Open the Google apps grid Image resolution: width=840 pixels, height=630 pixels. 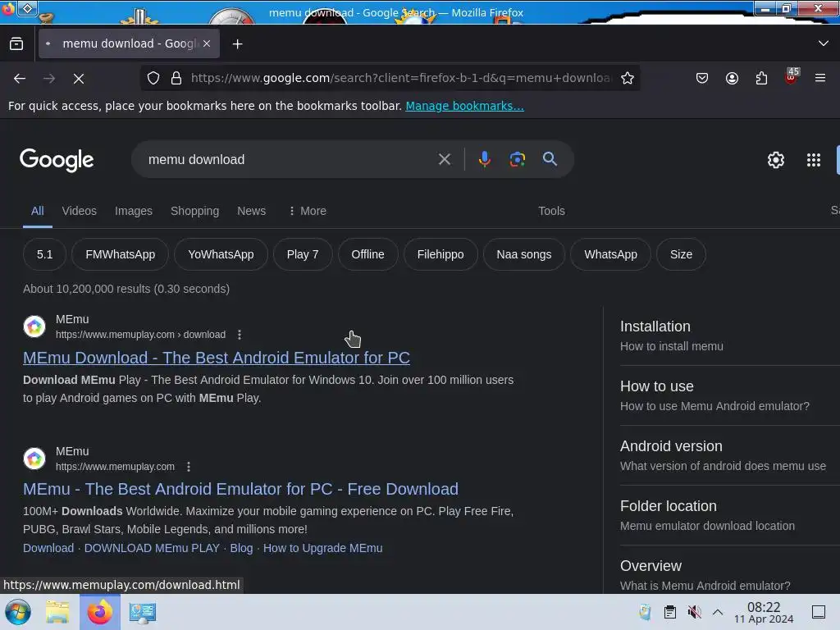pos(813,160)
